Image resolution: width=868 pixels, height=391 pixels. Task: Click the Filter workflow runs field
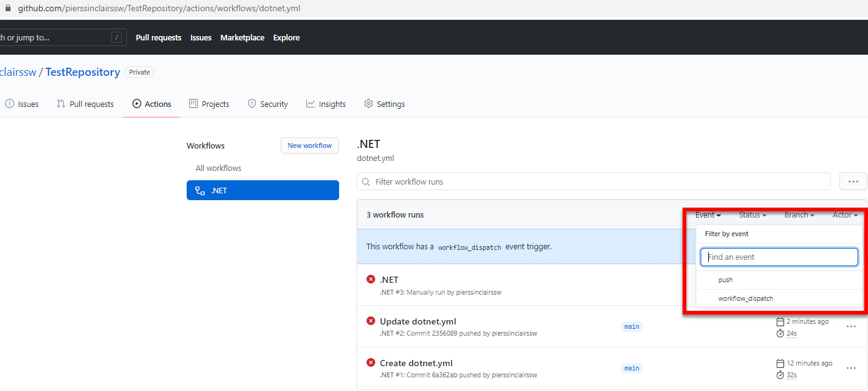coord(594,182)
